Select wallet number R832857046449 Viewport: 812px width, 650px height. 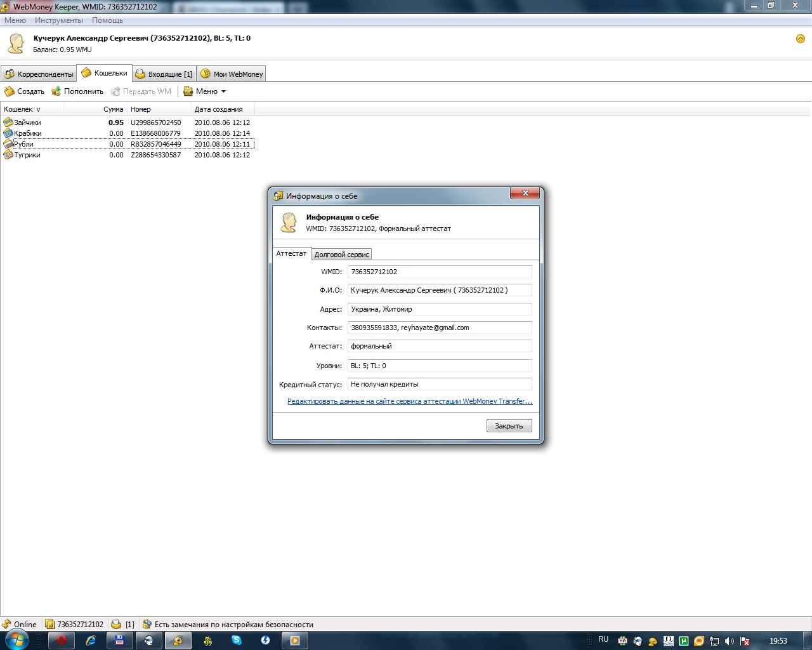click(x=156, y=144)
